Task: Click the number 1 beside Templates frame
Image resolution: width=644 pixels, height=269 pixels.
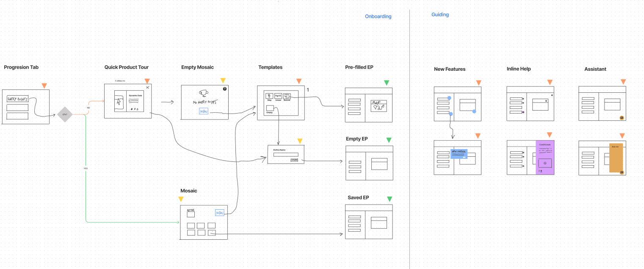Action: (x=308, y=90)
